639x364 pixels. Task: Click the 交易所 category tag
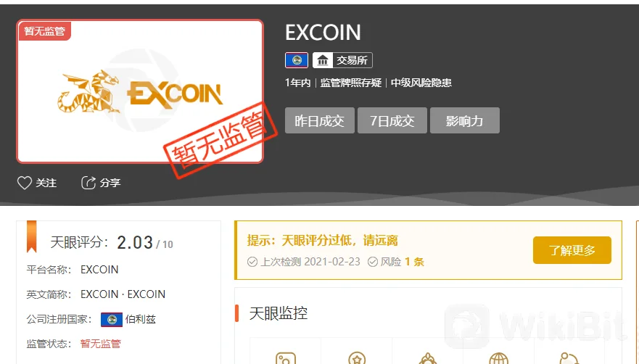(x=342, y=60)
